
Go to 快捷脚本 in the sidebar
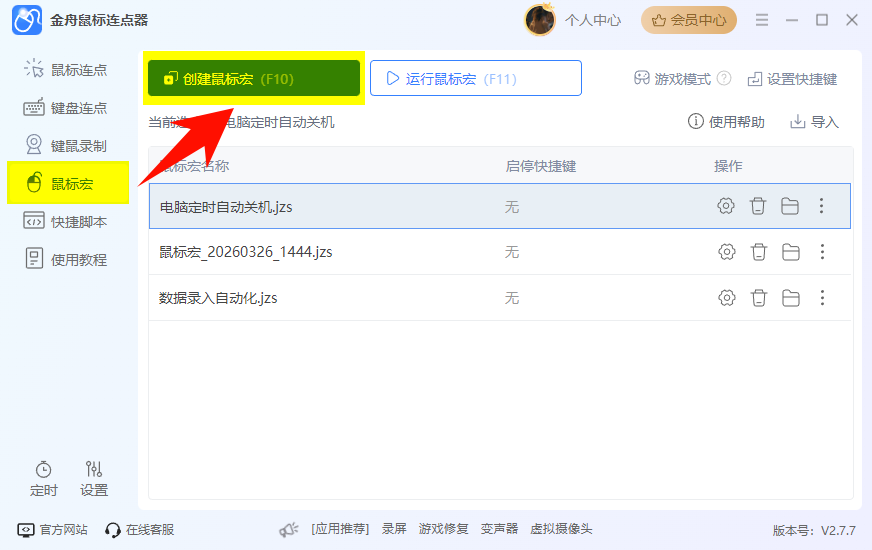click(x=66, y=221)
